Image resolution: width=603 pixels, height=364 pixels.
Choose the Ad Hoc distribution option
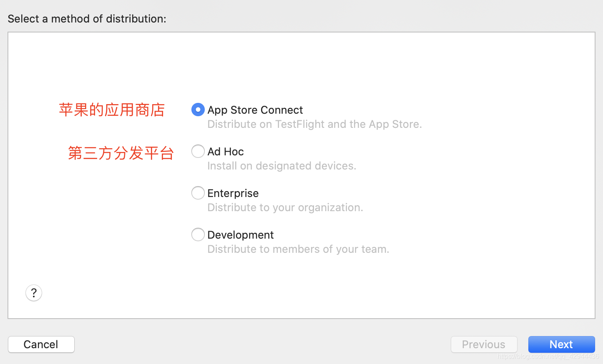pos(198,151)
